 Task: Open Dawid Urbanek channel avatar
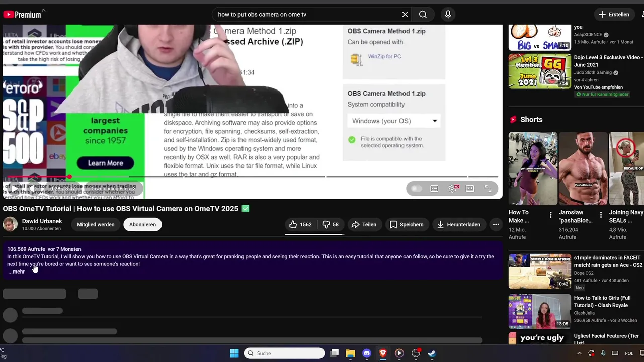coord(10,224)
